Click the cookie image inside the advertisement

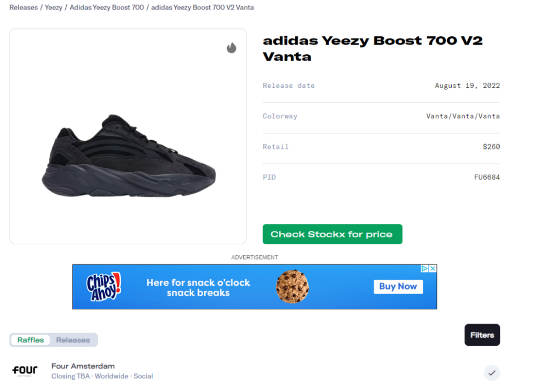[x=293, y=286]
